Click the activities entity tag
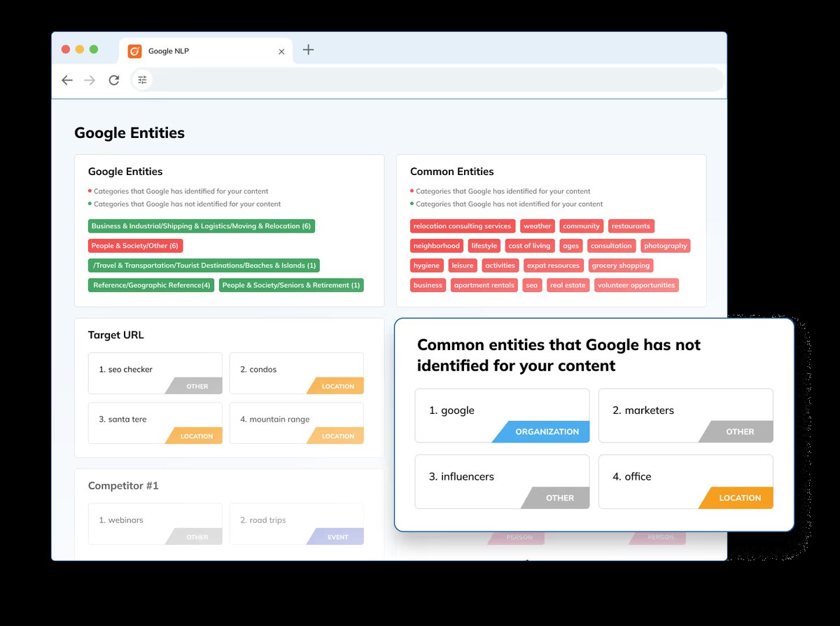The width and height of the screenshot is (840, 626). point(500,265)
